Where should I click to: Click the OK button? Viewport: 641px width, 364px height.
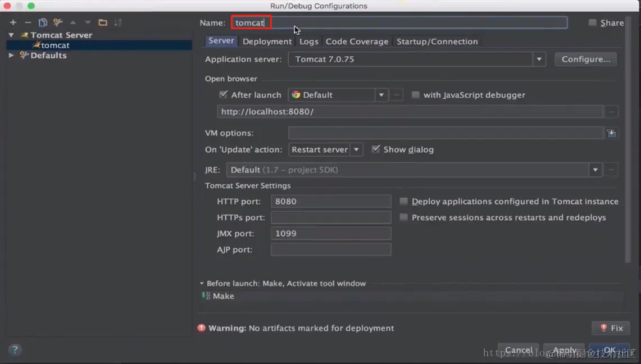point(609,350)
